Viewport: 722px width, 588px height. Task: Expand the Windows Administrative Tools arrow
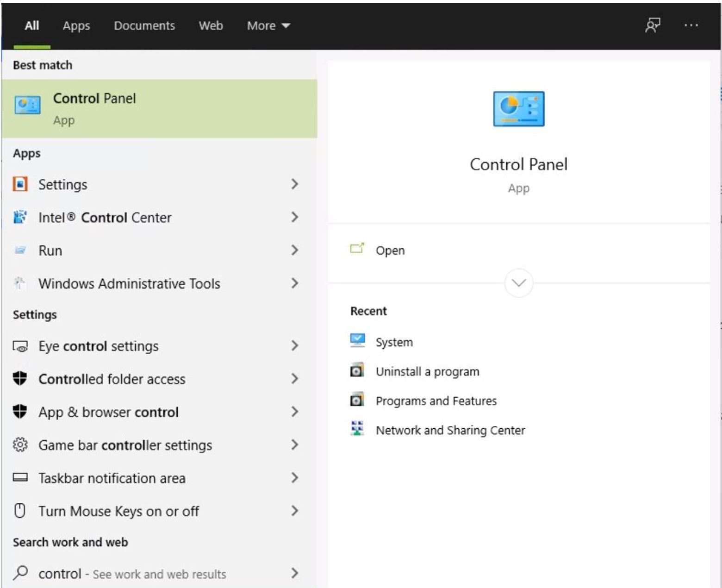point(295,283)
